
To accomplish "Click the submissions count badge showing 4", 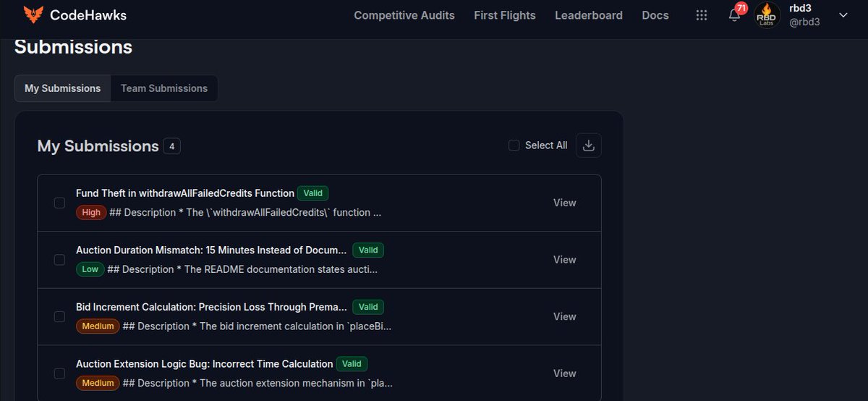I will [x=171, y=146].
